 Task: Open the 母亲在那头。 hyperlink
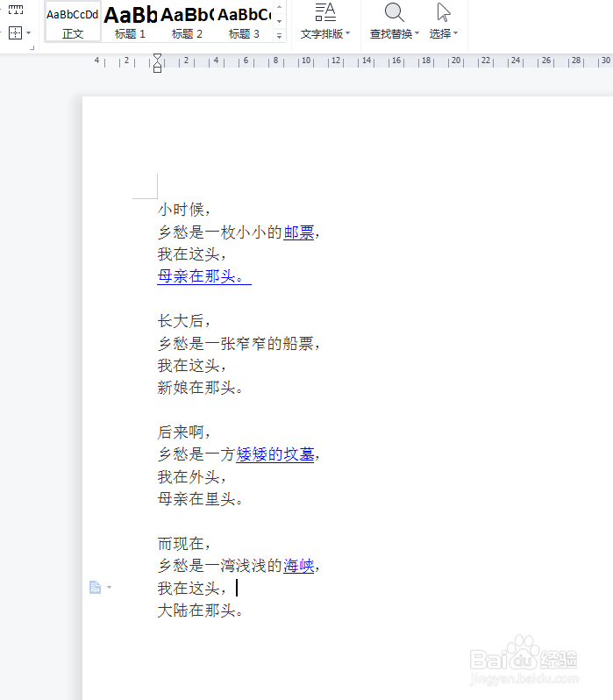pos(204,276)
